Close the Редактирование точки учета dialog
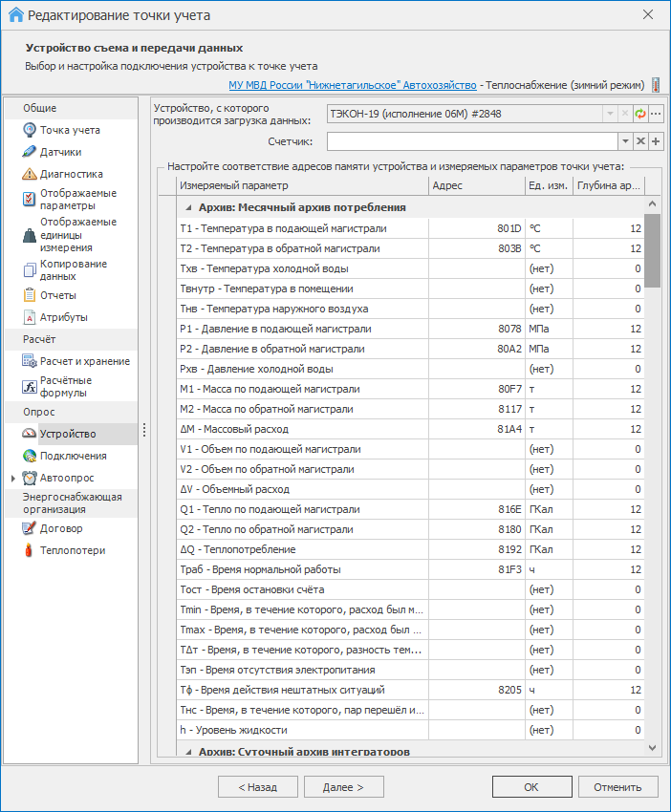The height and width of the screenshot is (812, 671). pos(648,14)
